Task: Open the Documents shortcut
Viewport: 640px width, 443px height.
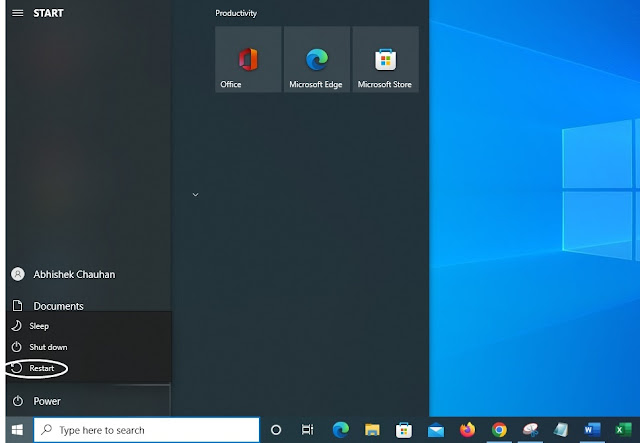Action: point(88,306)
